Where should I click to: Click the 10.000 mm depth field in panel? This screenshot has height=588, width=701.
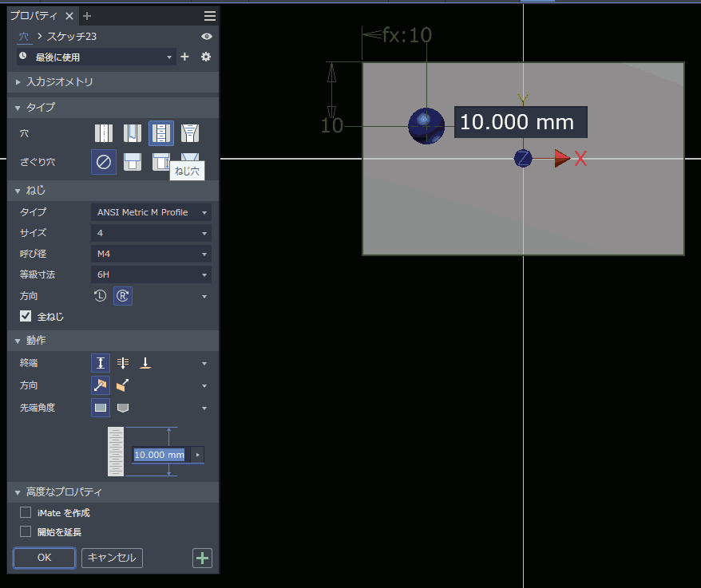(159, 455)
